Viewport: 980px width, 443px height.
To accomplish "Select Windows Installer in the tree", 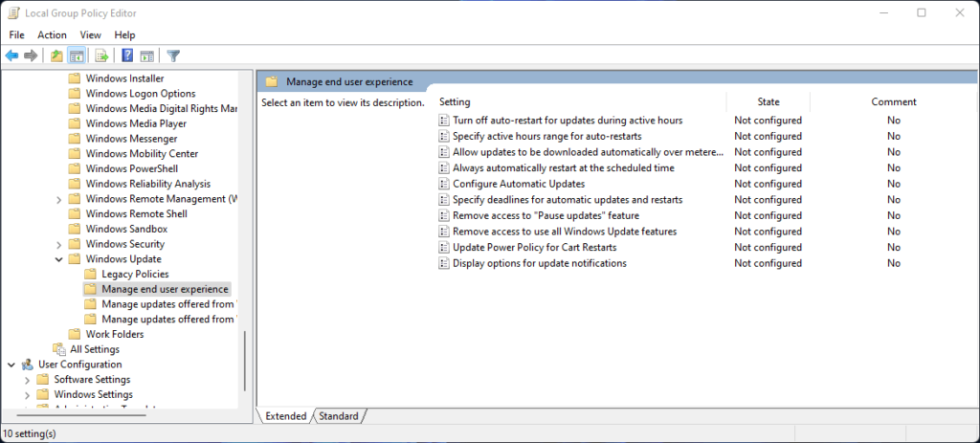I will pos(125,78).
